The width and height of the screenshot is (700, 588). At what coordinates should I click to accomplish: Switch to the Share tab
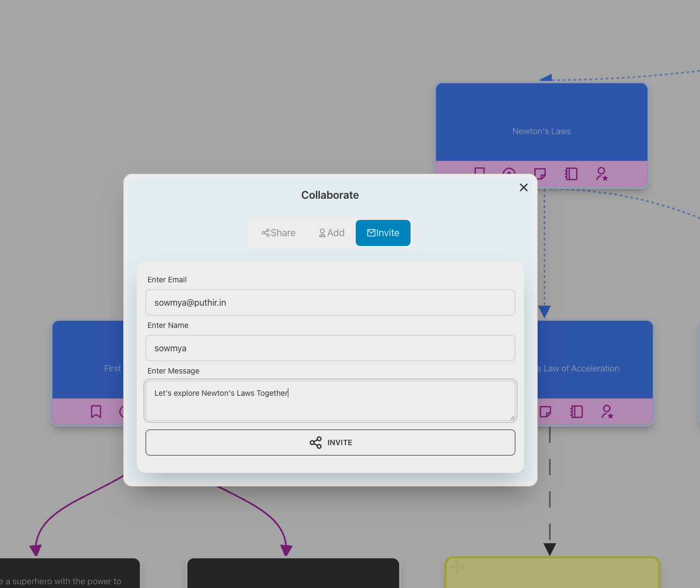tap(279, 233)
